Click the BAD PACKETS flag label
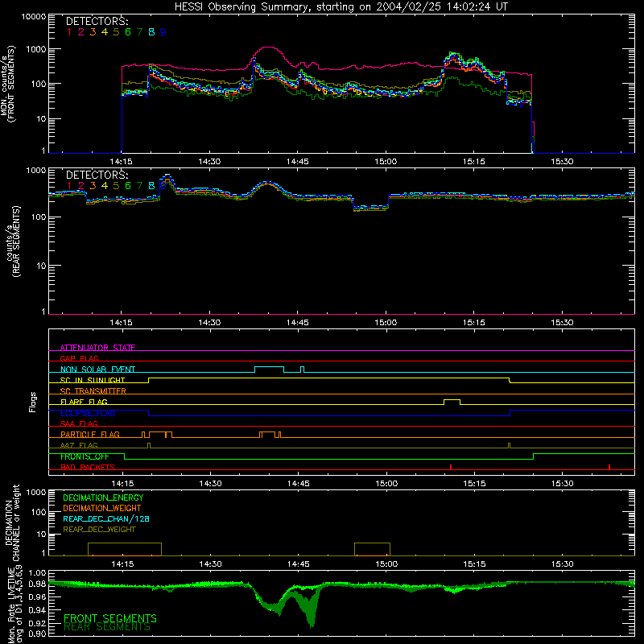644x644 pixels. tap(88, 467)
